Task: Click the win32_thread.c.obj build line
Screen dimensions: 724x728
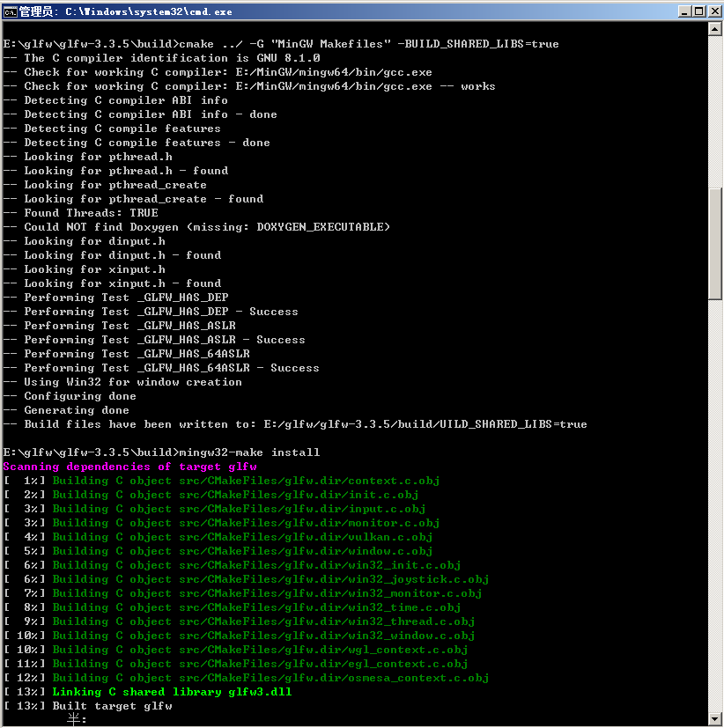Action: [x=240, y=621]
